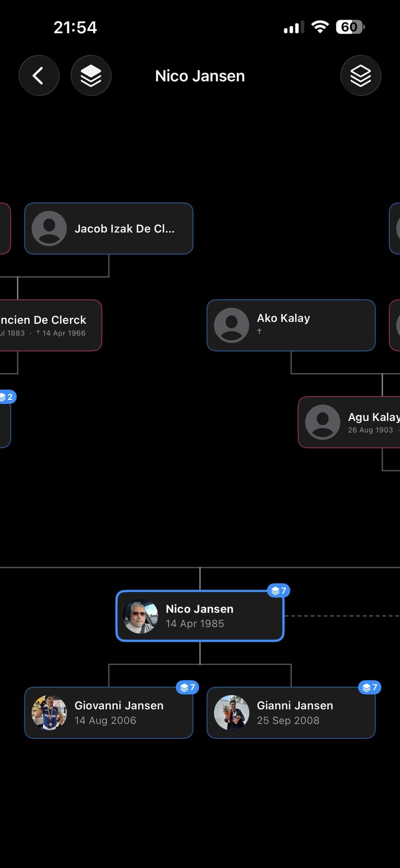Viewport: 400px width, 868px height.
Task: Select Ako Kalay placeholder avatar
Action: 231,325
